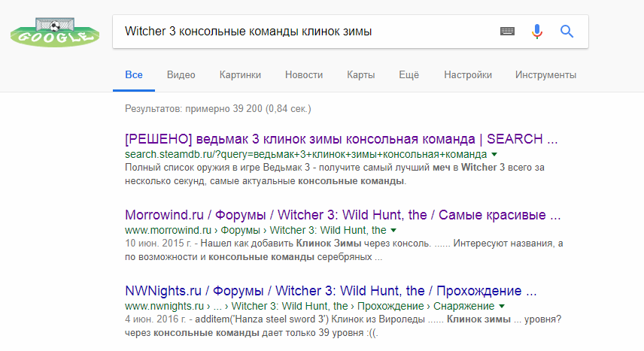Click the search.steamdb.ru green URL
This screenshot has height=351, width=644.
tap(306, 154)
